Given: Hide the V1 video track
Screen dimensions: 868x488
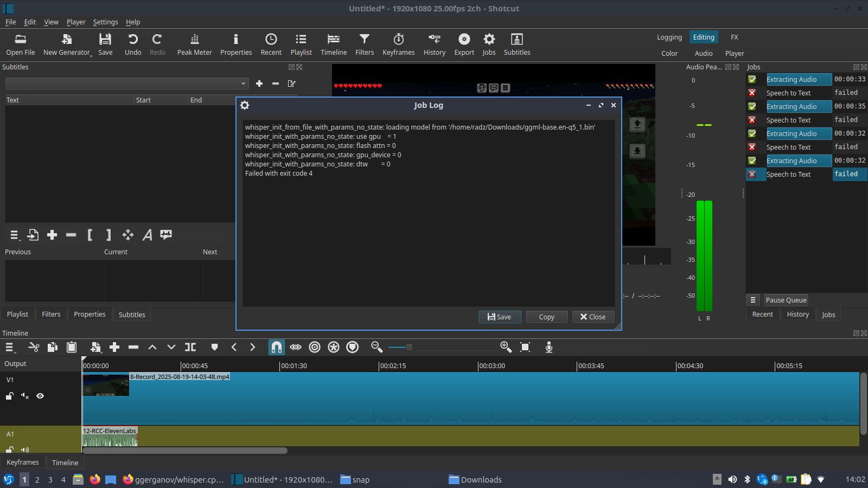Looking at the screenshot, I should [x=40, y=396].
